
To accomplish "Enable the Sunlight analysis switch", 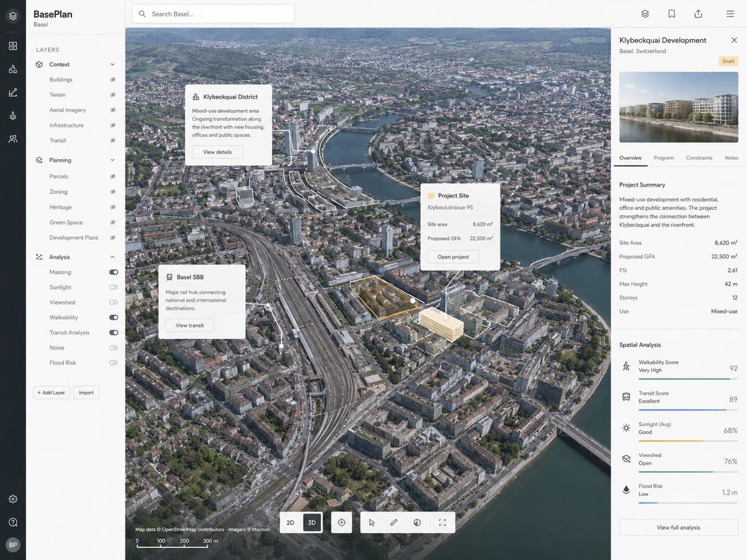I will click(x=113, y=287).
